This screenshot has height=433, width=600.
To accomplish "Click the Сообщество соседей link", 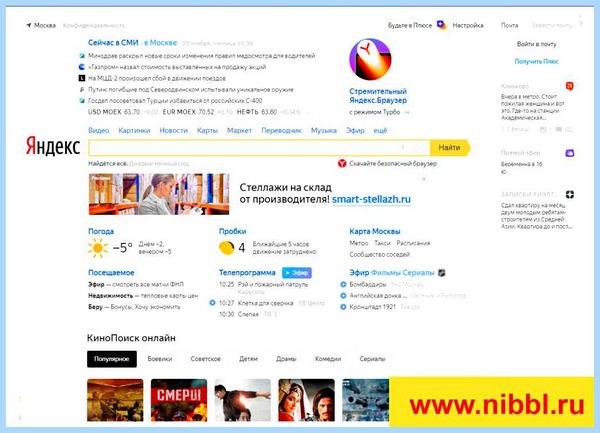I will coord(380,254).
